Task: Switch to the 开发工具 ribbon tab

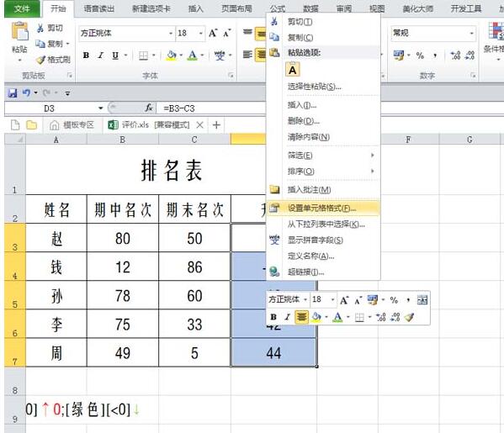Action: coord(466,8)
